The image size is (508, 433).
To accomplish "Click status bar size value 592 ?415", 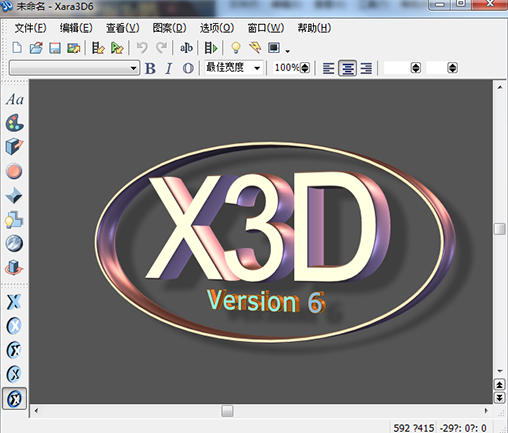I will coord(414,428).
